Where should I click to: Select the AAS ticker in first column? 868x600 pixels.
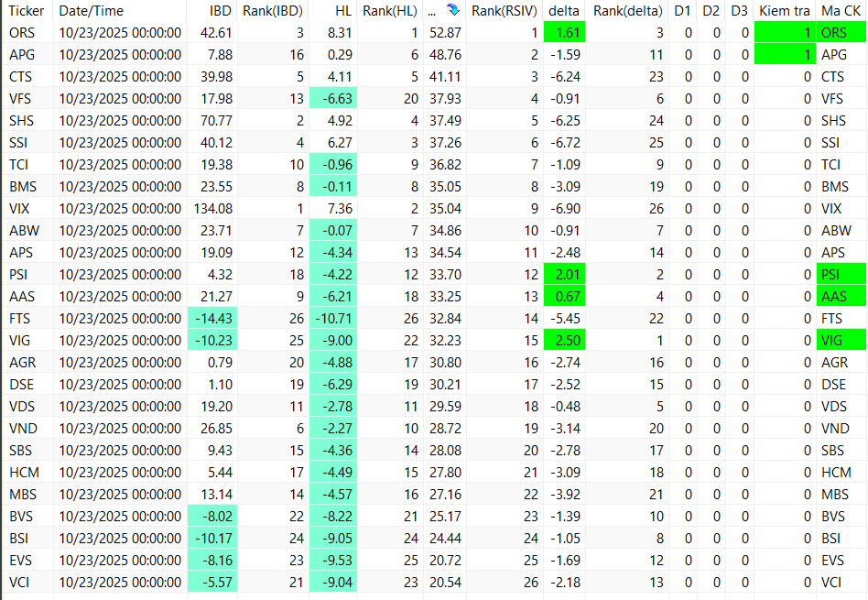(x=22, y=297)
